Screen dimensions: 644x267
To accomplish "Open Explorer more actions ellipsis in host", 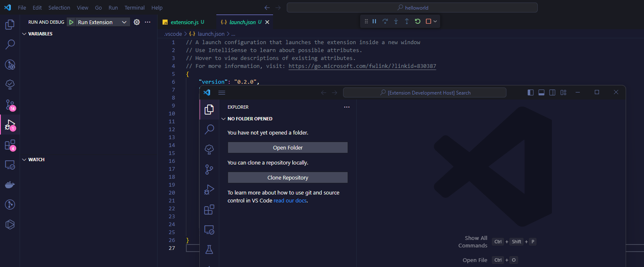I will tap(347, 107).
